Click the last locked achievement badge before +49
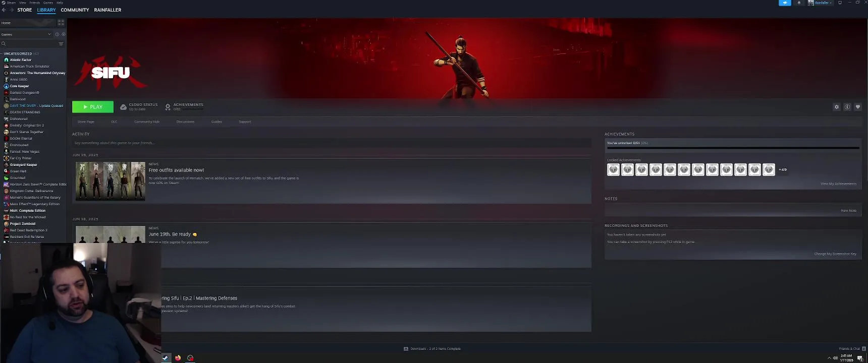 click(769, 170)
